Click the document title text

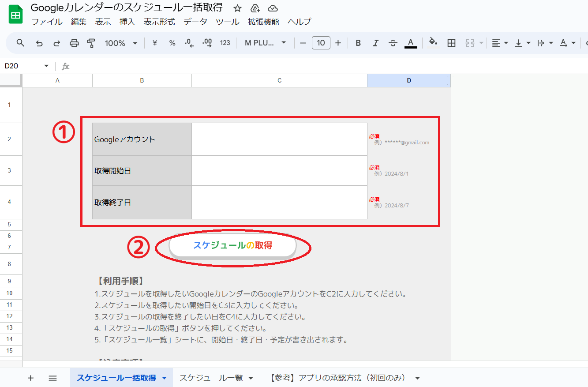point(127,8)
